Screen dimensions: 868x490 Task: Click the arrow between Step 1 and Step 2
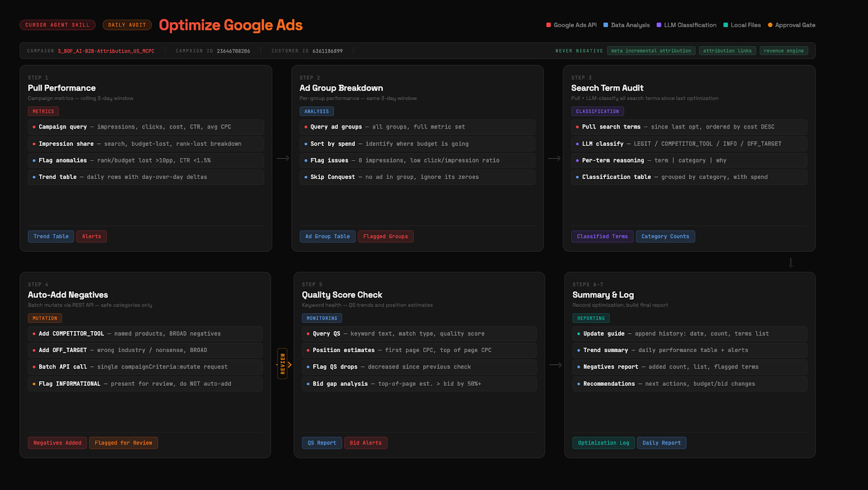[x=283, y=158]
